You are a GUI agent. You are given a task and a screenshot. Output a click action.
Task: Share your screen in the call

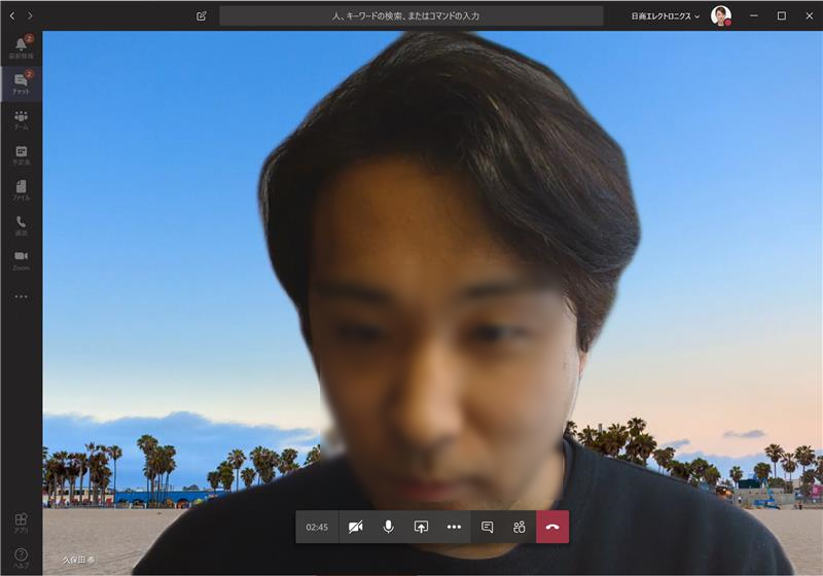[x=421, y=527]
